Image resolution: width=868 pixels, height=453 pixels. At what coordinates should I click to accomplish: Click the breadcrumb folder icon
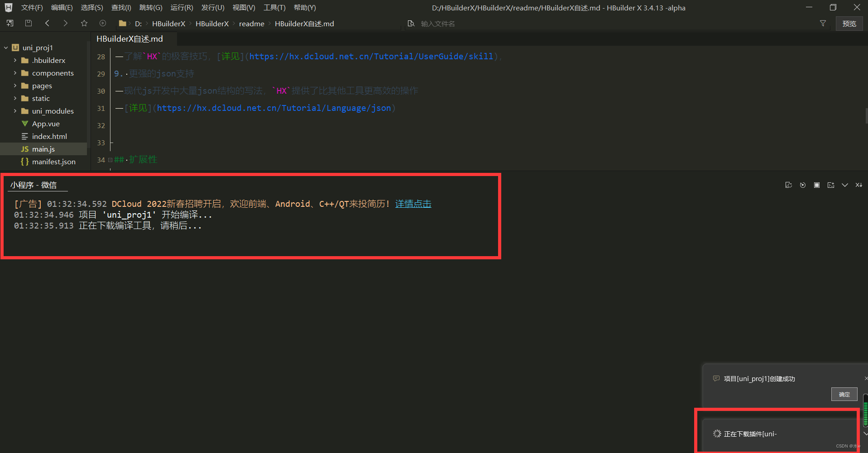pos(122,23)
